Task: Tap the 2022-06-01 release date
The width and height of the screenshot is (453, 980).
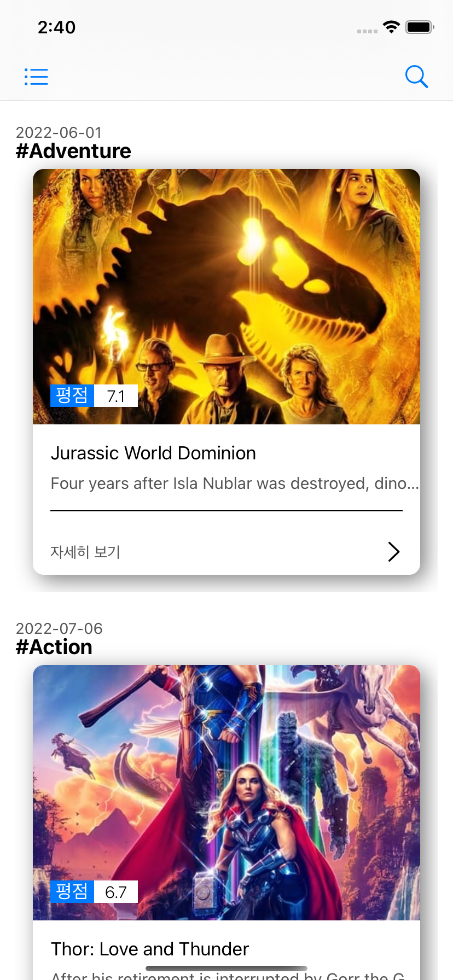Action: [x=59, y=132]
